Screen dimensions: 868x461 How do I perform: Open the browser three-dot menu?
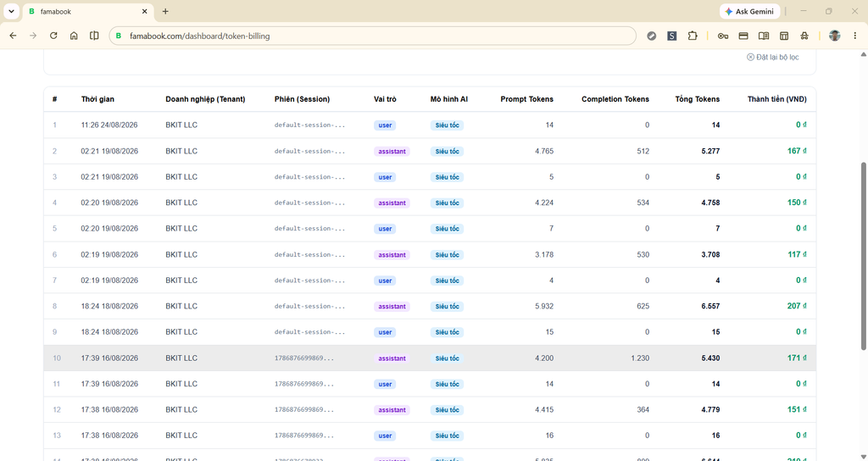tap(854, 36)
